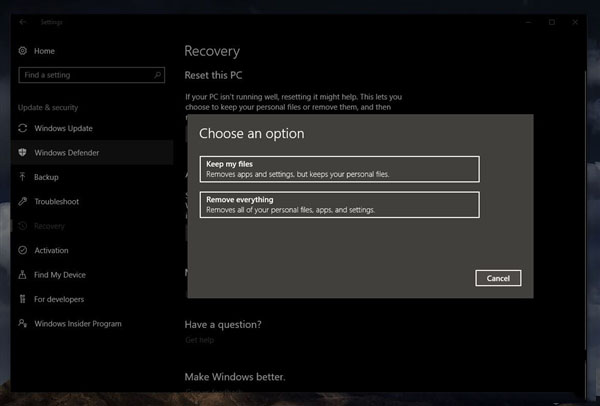Close the Settings window
This screenshot has height=406, width=600.
pyautogui.click(x=579, y=22)
